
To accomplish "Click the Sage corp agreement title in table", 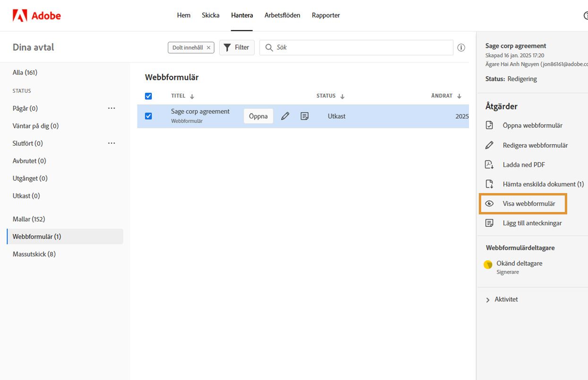I will 200,112.
